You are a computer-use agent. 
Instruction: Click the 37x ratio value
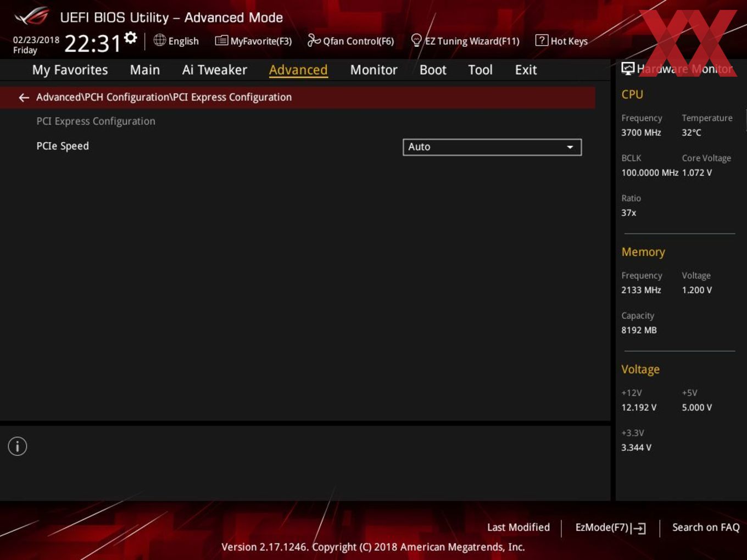[x=629, y=212]
